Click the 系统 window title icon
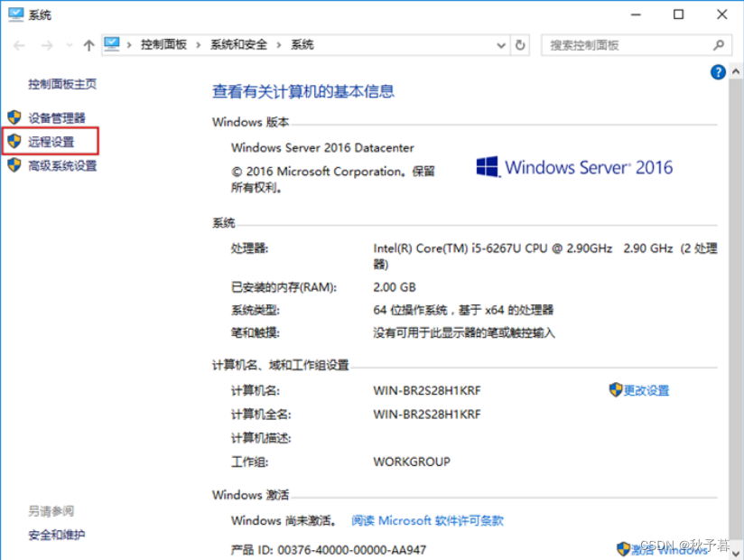Image resolution: width=744 pixels, height=560 pixels. pyautogui.click(x=15, y=14)
